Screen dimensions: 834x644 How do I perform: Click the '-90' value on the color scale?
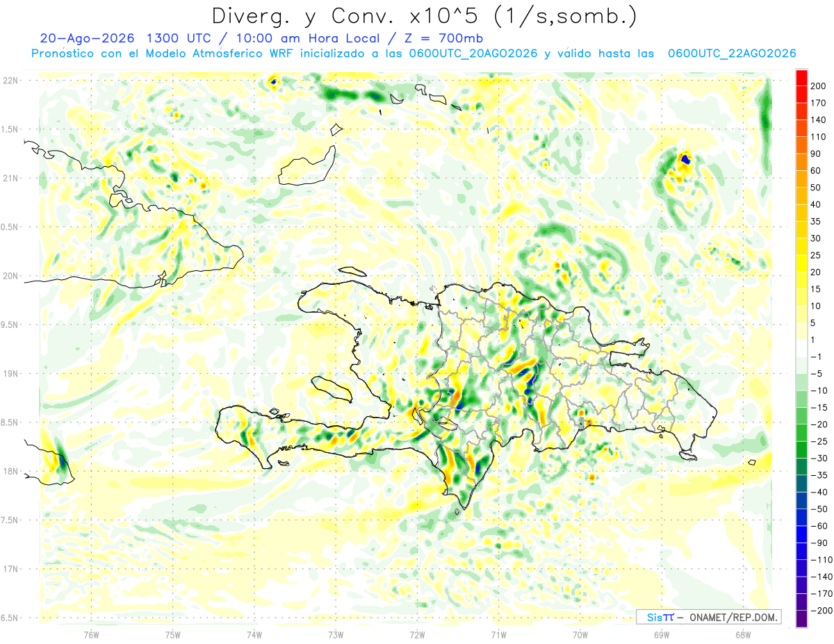[x=818, y=543]
